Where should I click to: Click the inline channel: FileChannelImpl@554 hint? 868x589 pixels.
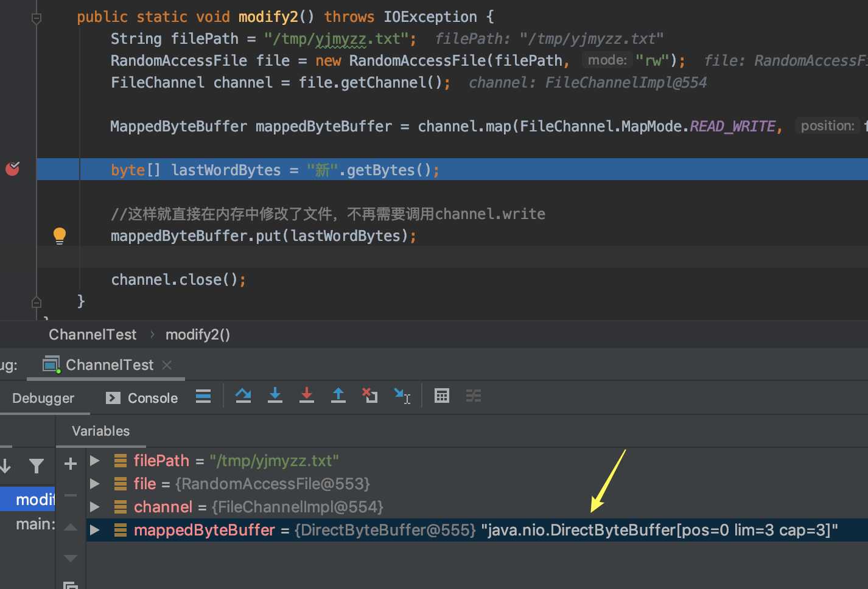pos(588,83)
